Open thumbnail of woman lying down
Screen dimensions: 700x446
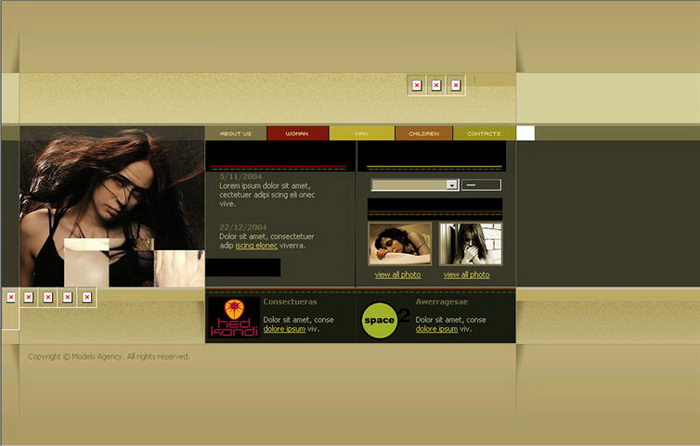[400, 243]
